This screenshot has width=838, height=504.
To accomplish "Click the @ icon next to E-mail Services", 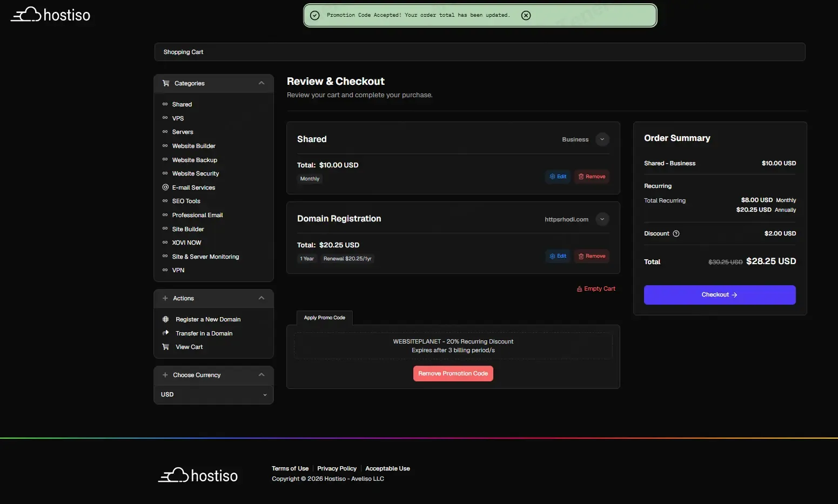I will (x=165, y=187).
